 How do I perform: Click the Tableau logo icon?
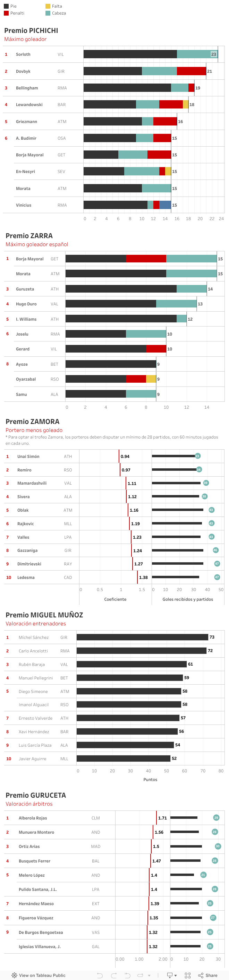pos(15,975)
